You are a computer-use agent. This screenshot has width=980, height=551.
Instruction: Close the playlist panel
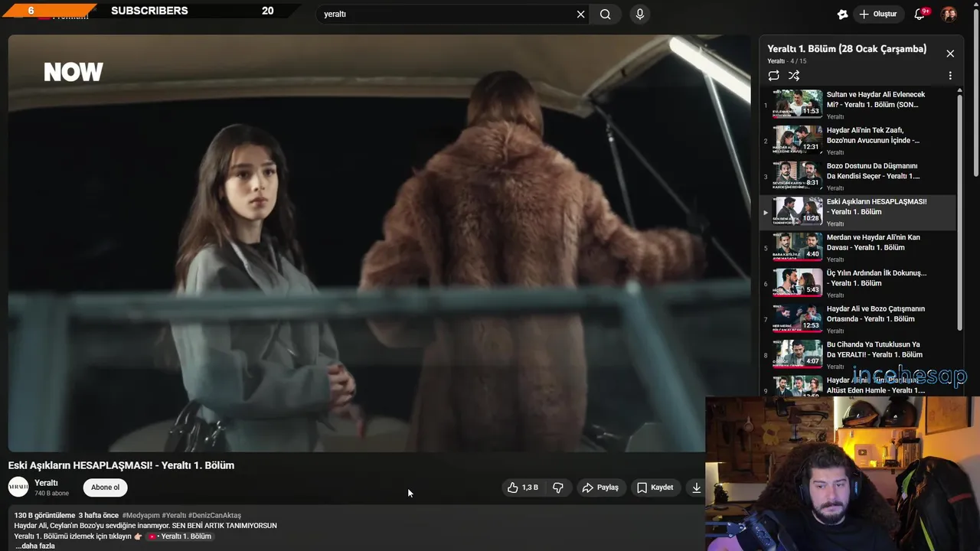tap(950, 54)
